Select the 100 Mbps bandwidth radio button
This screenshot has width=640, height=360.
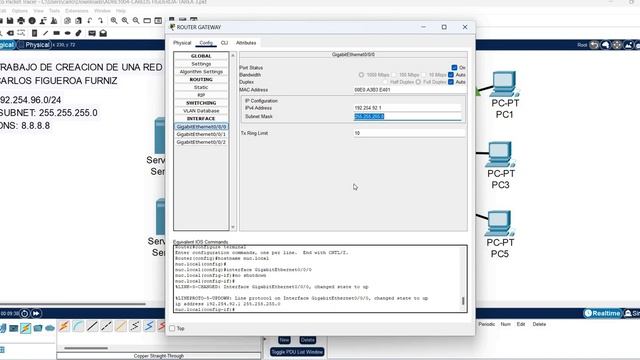click(x=394, y=75)
